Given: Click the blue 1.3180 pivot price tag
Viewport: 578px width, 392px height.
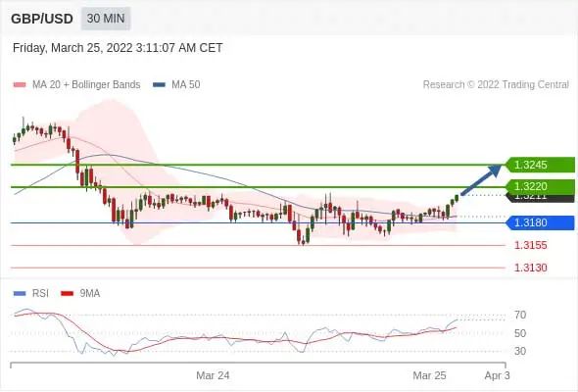Looking at the screenshot, I should tap(540, 222).
